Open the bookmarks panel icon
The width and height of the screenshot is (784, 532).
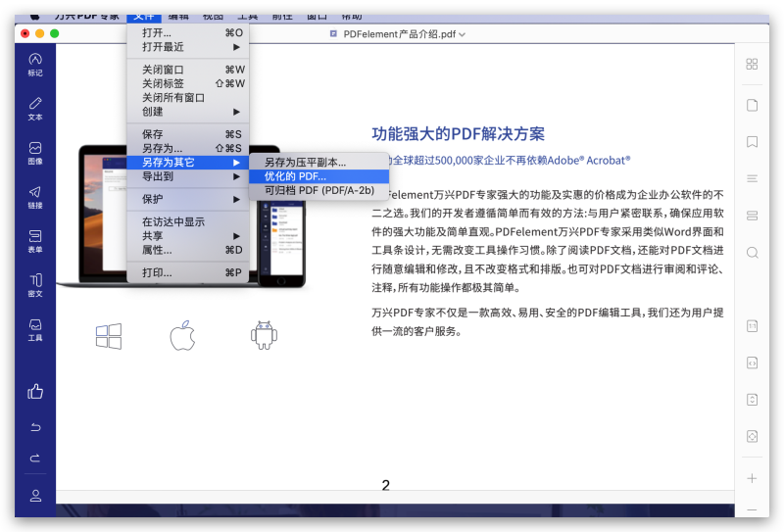pyautogui.click(x=752, y=141)
